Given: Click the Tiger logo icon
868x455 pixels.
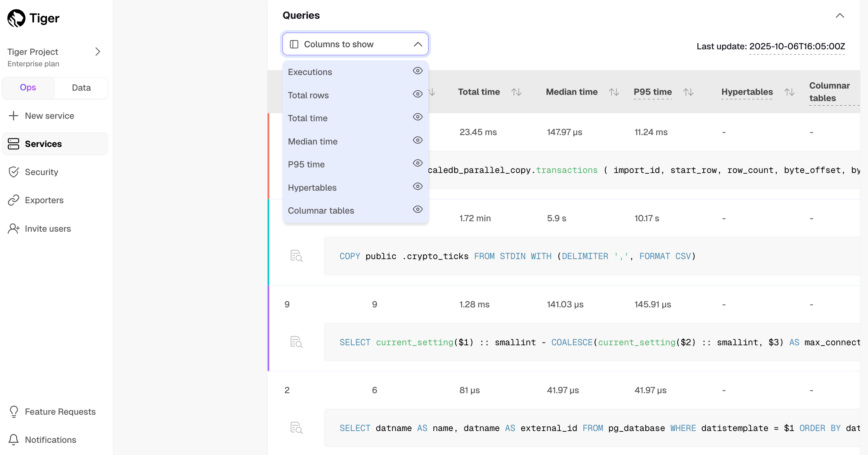Looking at the screenshot, I should [16, 18].
